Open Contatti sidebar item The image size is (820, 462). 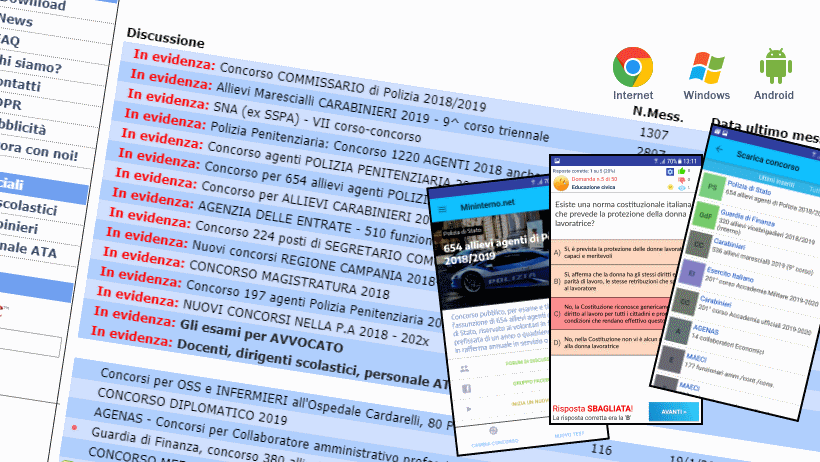click(x=20, y=84)
